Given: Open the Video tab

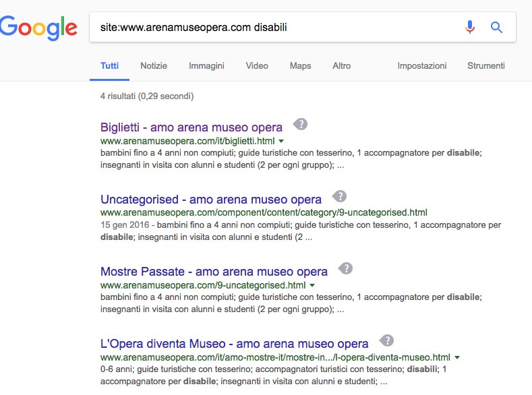Looking at the screenshot, I should pyautogui.click(x=257, y=66).
